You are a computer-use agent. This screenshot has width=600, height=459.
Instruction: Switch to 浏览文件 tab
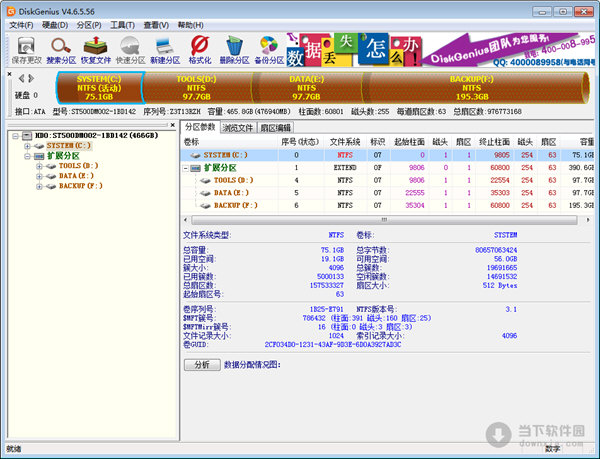point(238,128)
